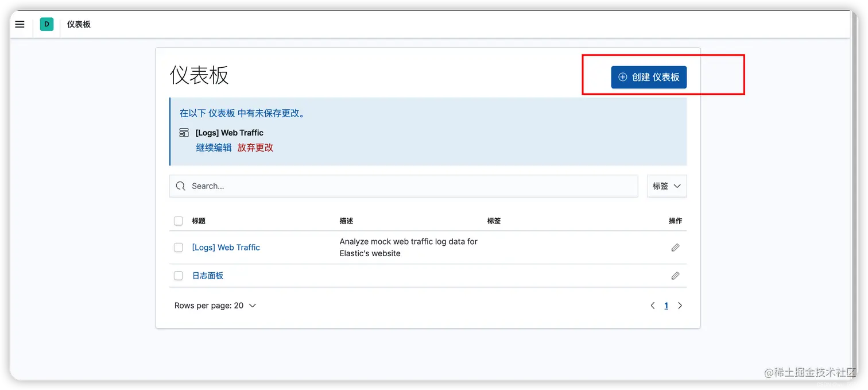Open the 日志面板 dashboard link
The width and height of the screenshot is (868, 390).
208,276
